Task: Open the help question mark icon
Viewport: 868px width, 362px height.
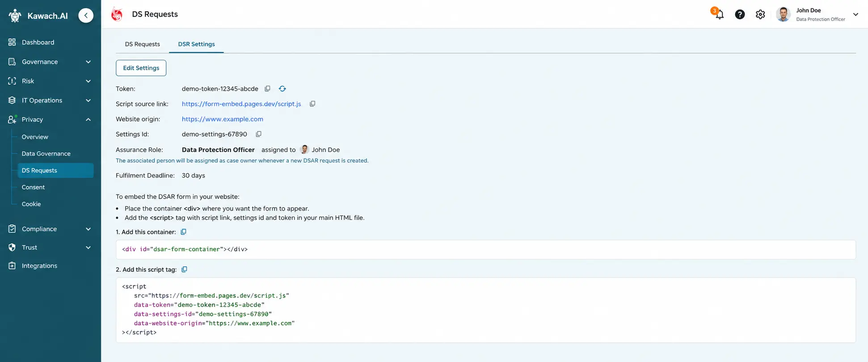Action: [x=740, y=14]
